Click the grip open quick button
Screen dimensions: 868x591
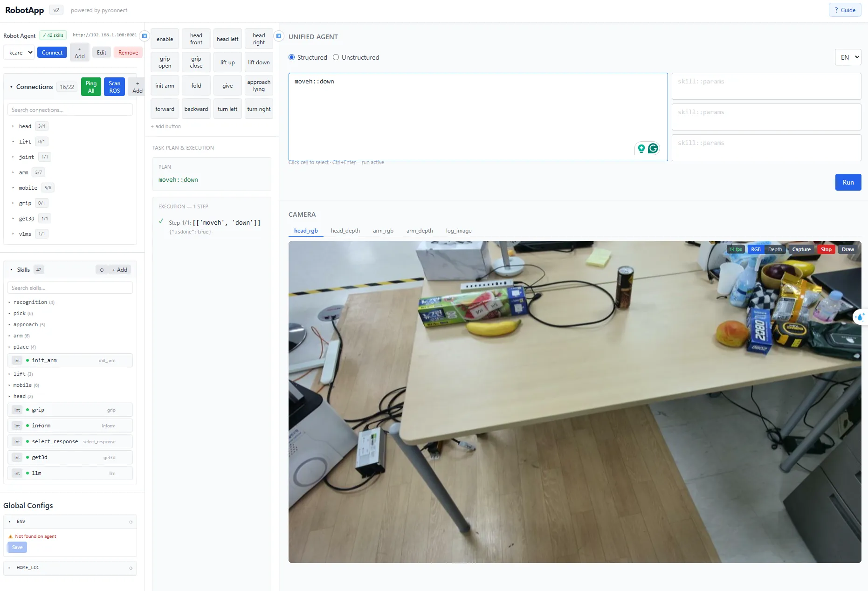pos(165,62)
